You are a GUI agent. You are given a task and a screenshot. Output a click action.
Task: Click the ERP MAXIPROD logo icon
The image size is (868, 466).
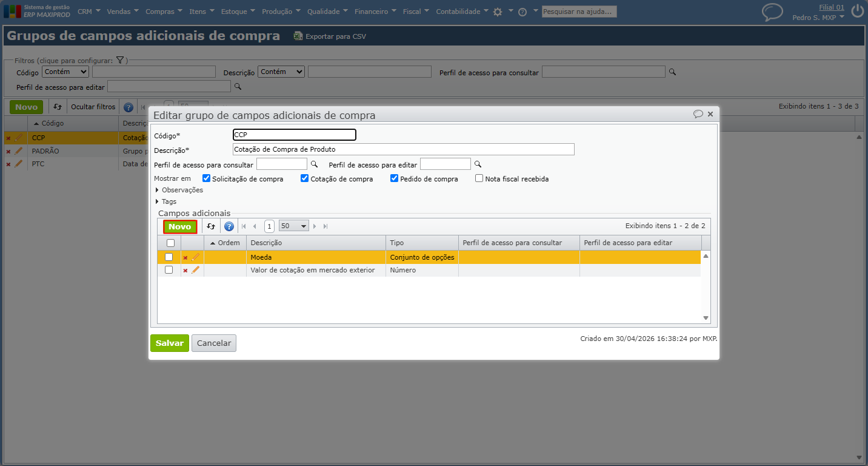(x=12, y=11)
